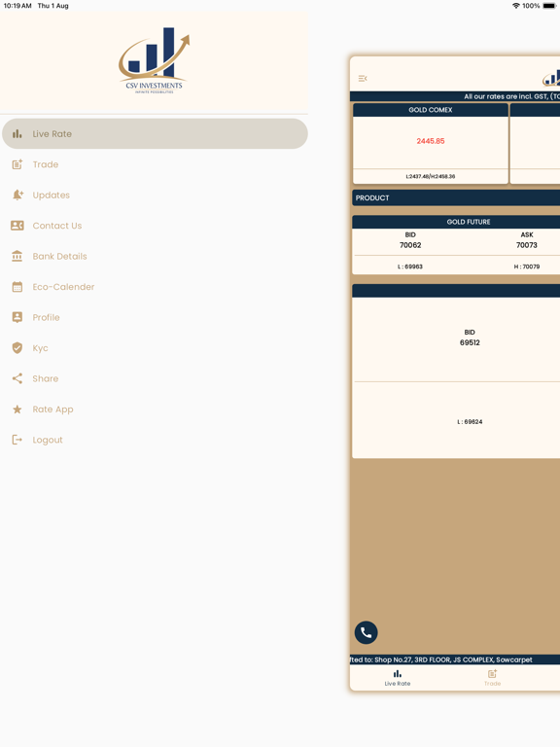Click the Contact Us card icon

coord(17,226)
